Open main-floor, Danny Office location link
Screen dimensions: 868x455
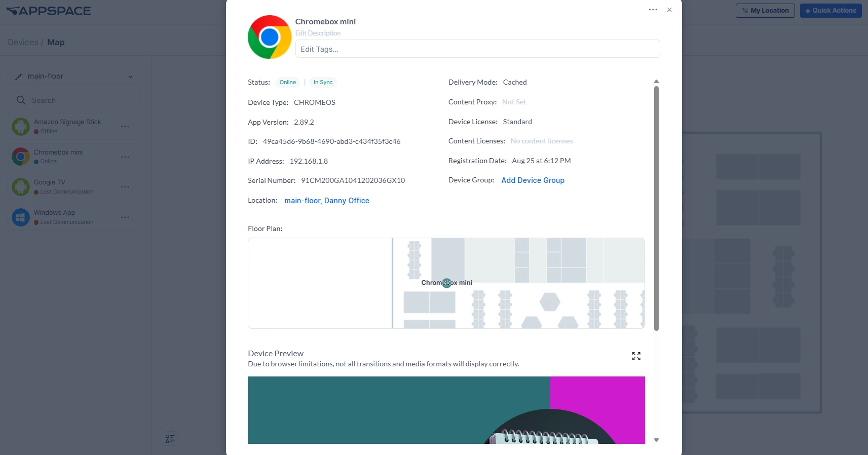tap(327, 201)
